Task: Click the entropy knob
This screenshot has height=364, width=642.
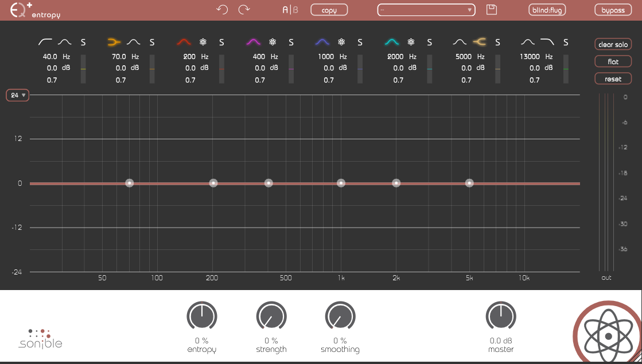Action: pyautogui.click(x=202, y=316)
